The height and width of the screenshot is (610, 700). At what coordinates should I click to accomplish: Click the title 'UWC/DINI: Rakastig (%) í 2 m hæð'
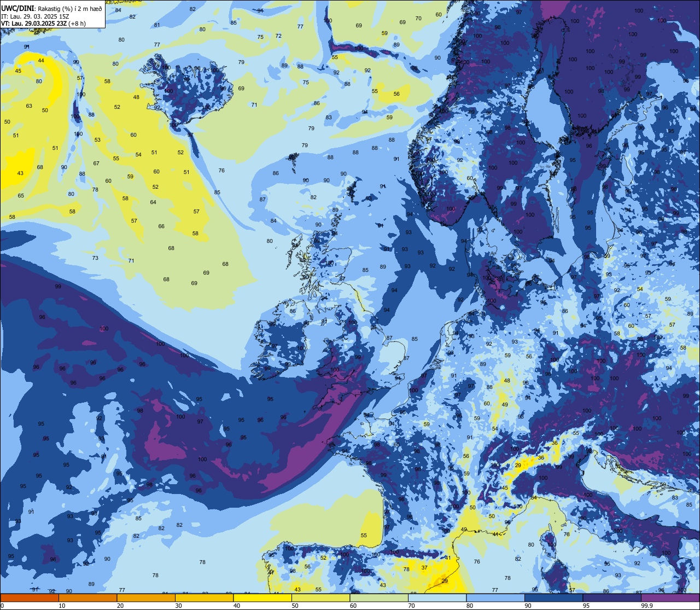click(52, 8)
